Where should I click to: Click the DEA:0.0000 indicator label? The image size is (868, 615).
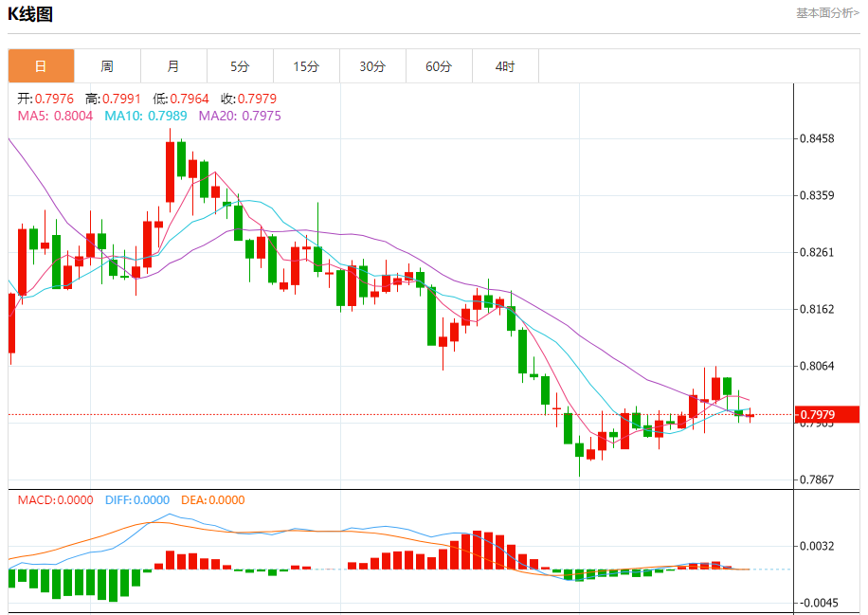(213, 499)
